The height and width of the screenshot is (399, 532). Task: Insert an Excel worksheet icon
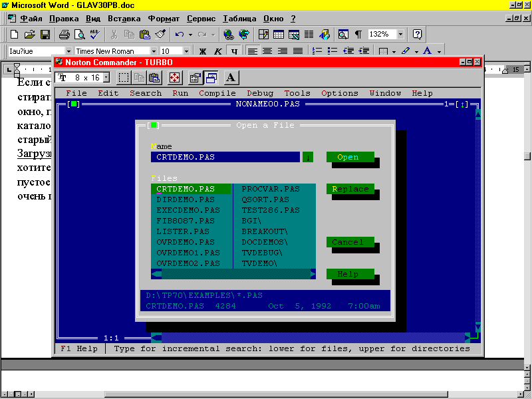click(x=294, y=35)
